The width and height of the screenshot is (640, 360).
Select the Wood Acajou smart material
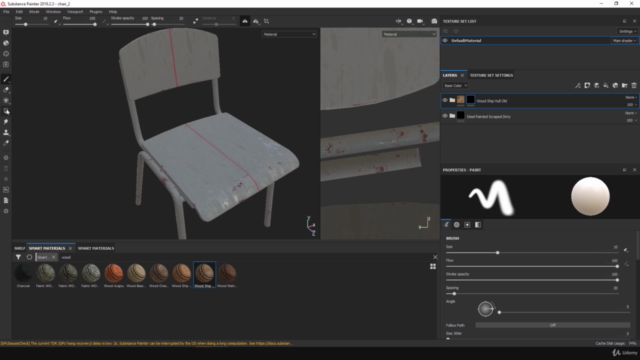pos(114,275)
